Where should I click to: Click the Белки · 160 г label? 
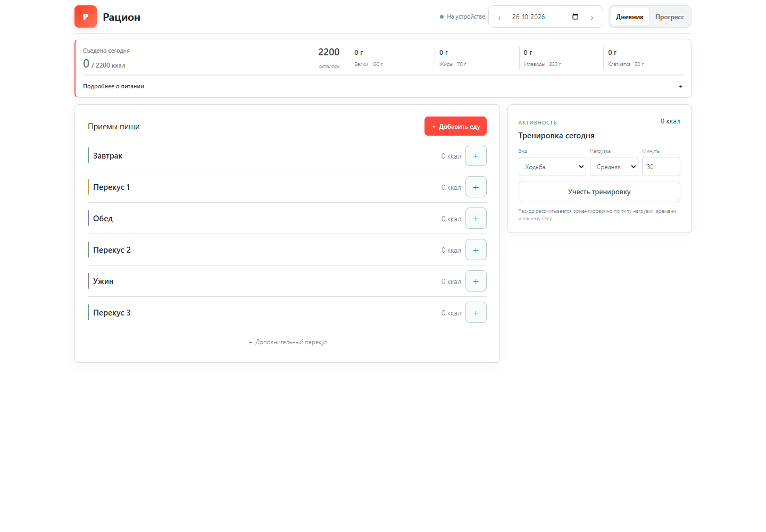click(369, 64)
